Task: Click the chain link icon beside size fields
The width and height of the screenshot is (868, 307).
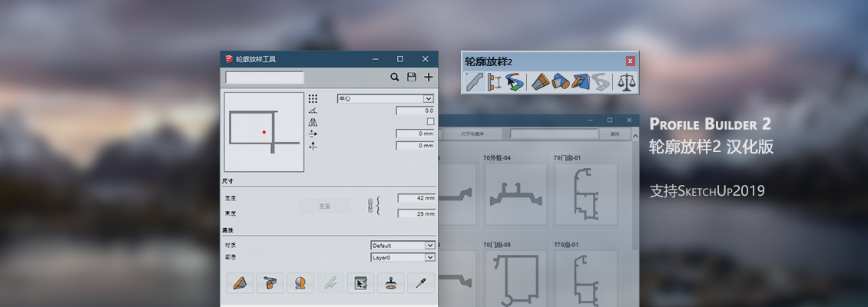Action: (x=371, y=205)
